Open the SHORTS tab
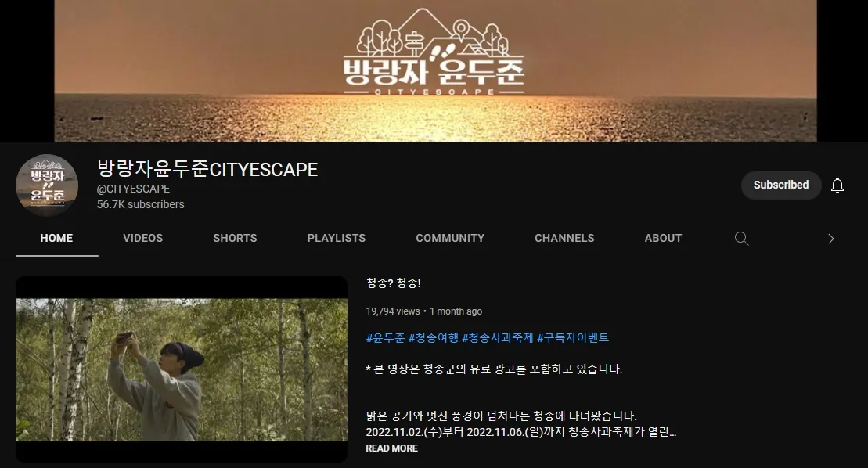The image size is (868, 468). 235,238
